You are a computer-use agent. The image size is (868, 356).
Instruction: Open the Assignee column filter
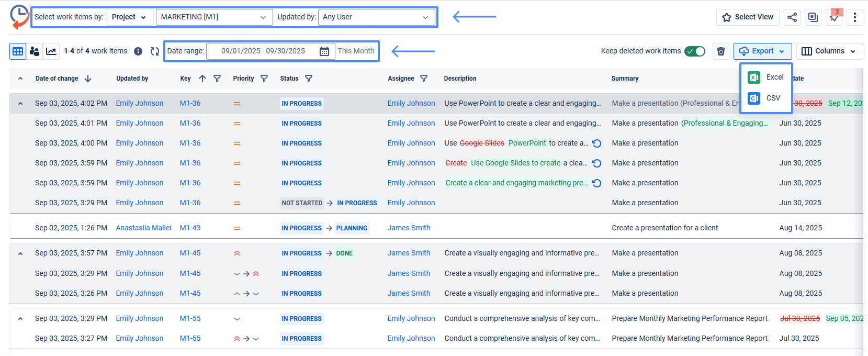424,79
